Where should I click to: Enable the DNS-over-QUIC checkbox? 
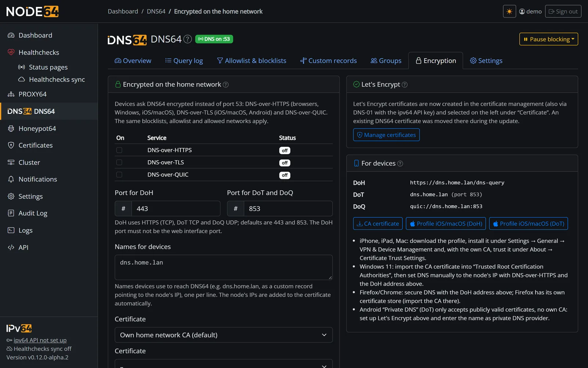[119, 175]
